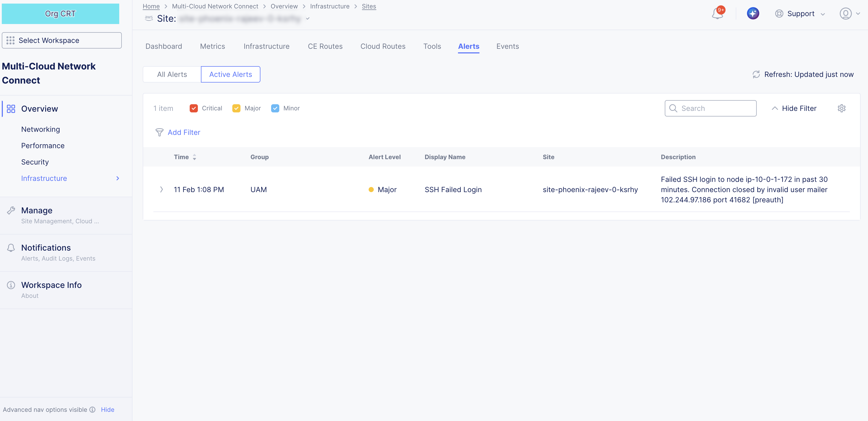Navigate to the Home breadcrumb link
Image resolution: width=868 pixels, height=421 pixels.
point(151,6)
